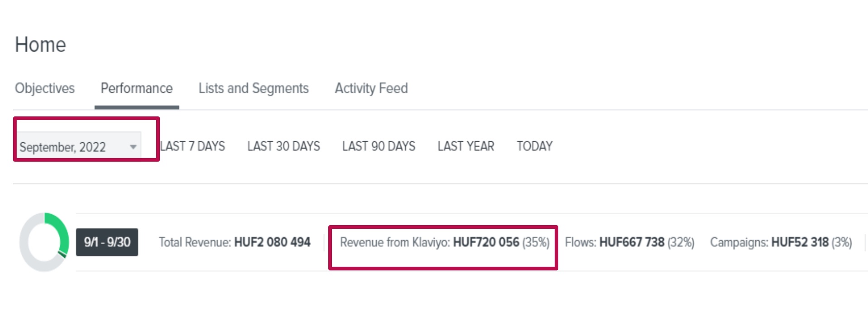The width and height of the screenshot is (868, 323).
Task: Choose the LAST 30 DAYS range
Action: tap(283, 146)
